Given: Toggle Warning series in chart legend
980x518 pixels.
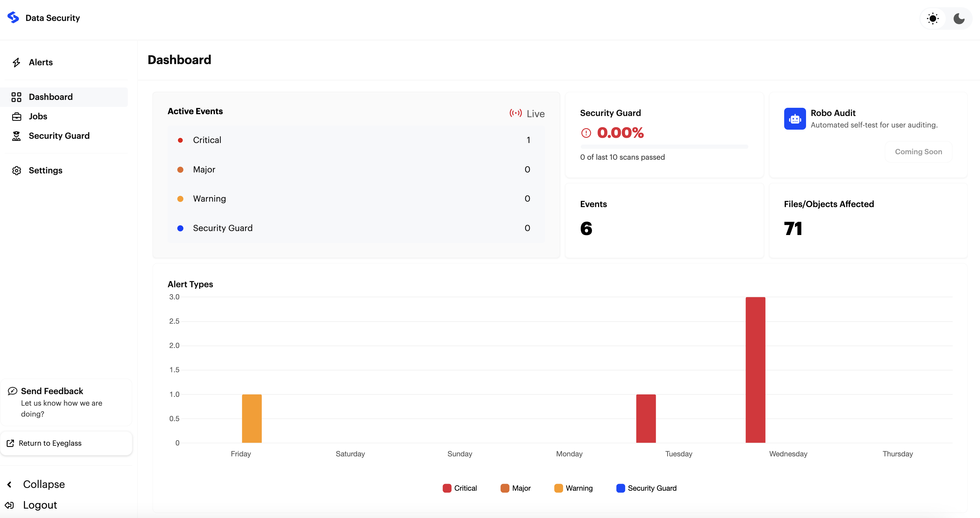Looking at the screenshot, I should 573,488.
